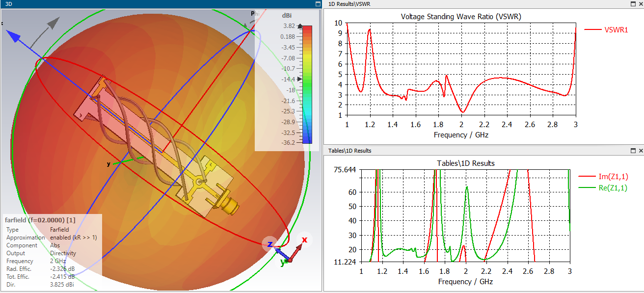Select the VSWR1 legend entry

(x=606, y=30)
